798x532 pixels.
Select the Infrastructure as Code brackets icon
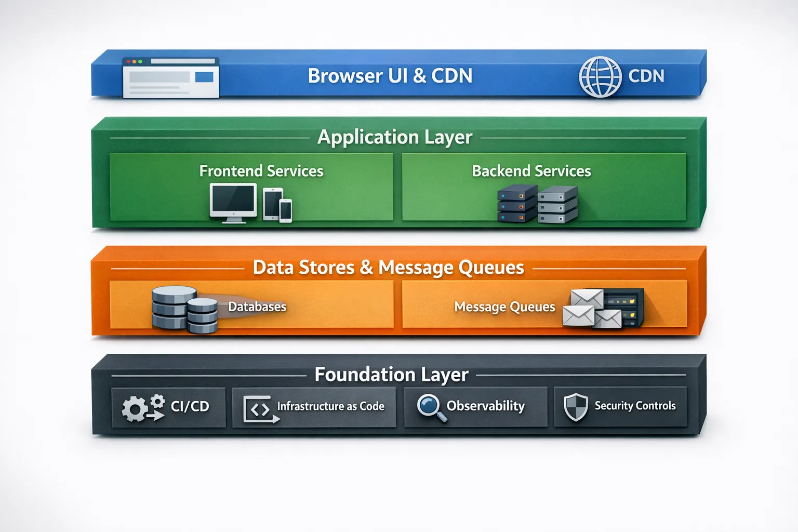point(260,409)
